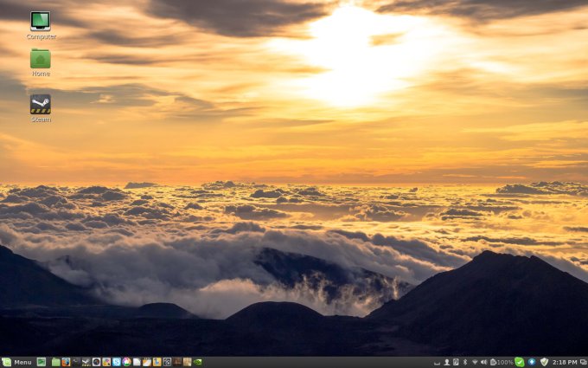
Task: Click the green checkmark tray icon
Action: (x=520, y=362)
